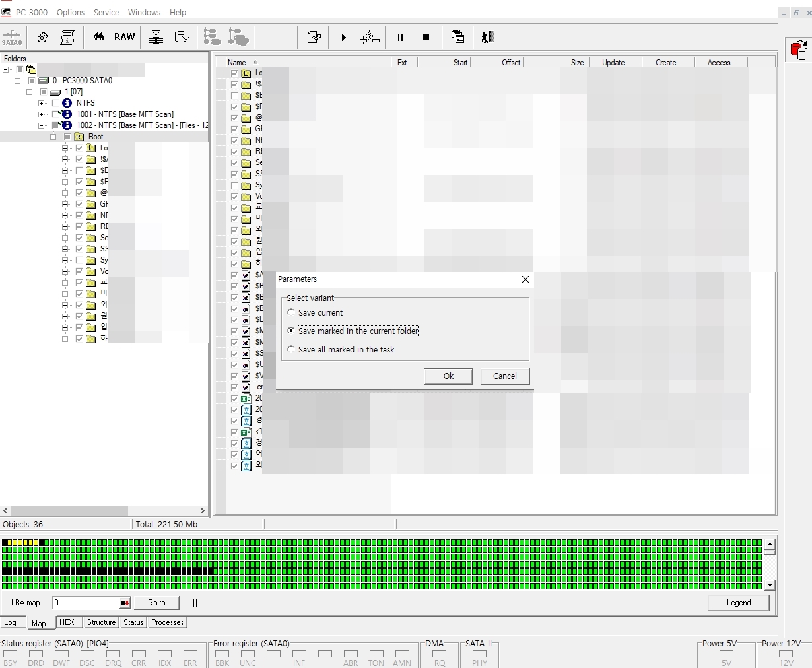The height and width of the screenshot is (668, 812).
Task: Click the stop square toolbar button
Action: (426, 37)
